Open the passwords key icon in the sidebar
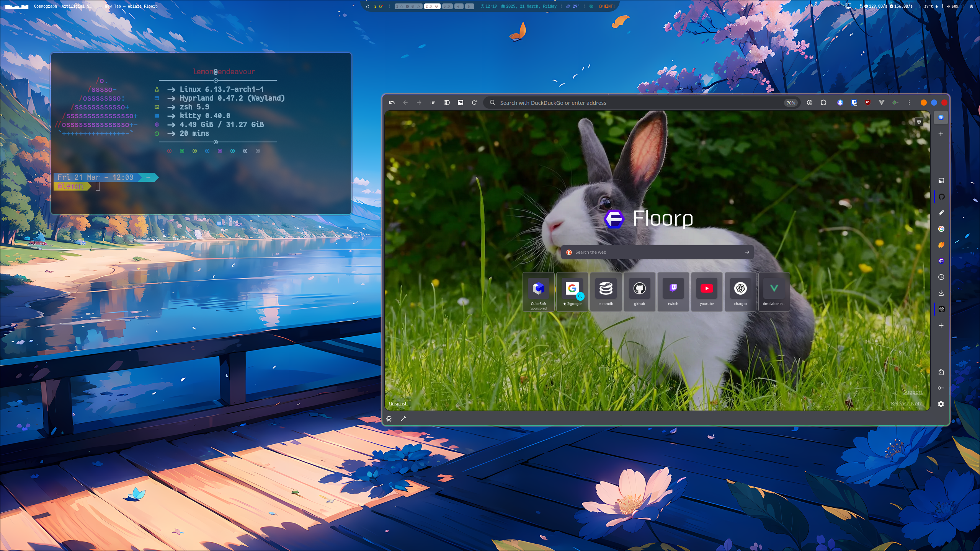Image resolution: width=980 pixels, height=551 pixels. click(941, 388)
